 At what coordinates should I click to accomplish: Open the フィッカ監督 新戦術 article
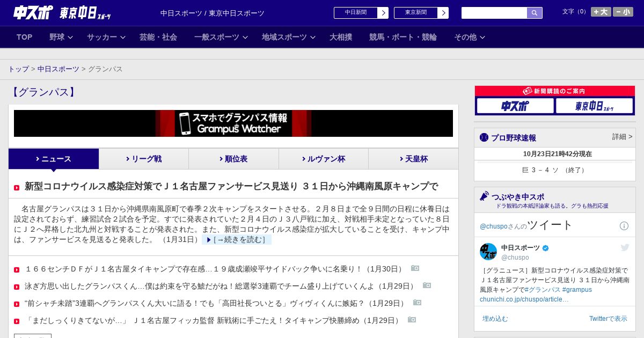[x=213, y=320]
